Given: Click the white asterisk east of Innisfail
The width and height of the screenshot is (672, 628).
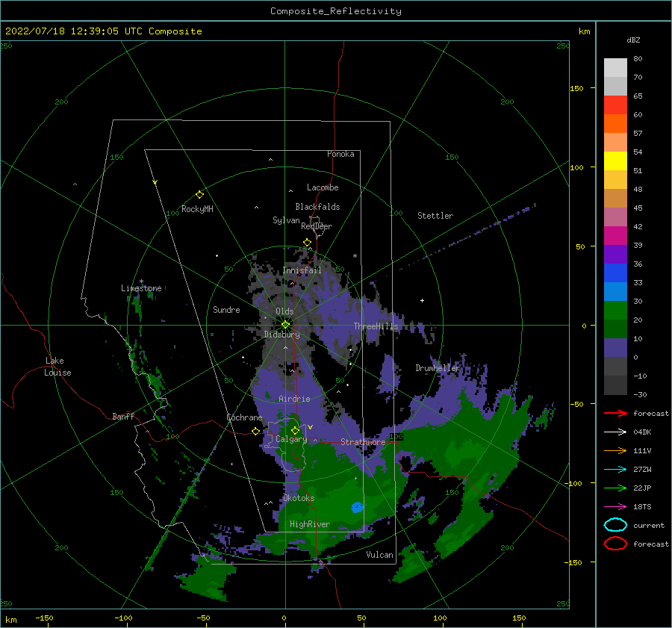Looking at the screenshot, I should 355,256.
